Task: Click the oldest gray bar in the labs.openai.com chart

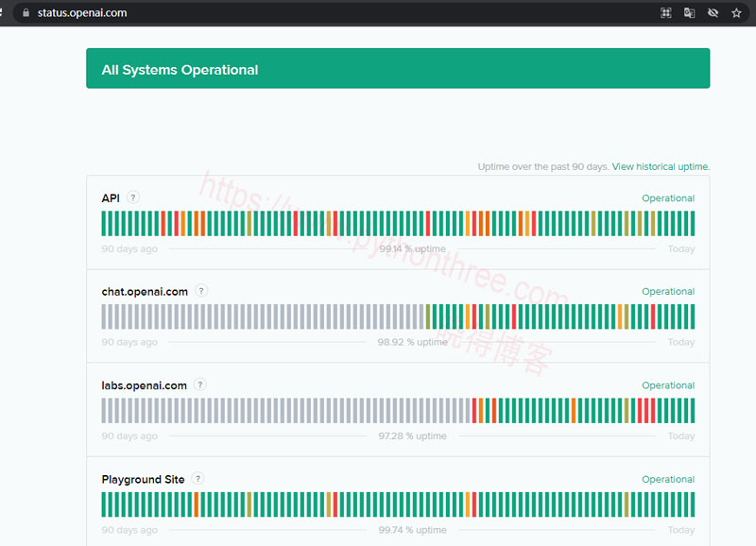Action: coord(104,411)
